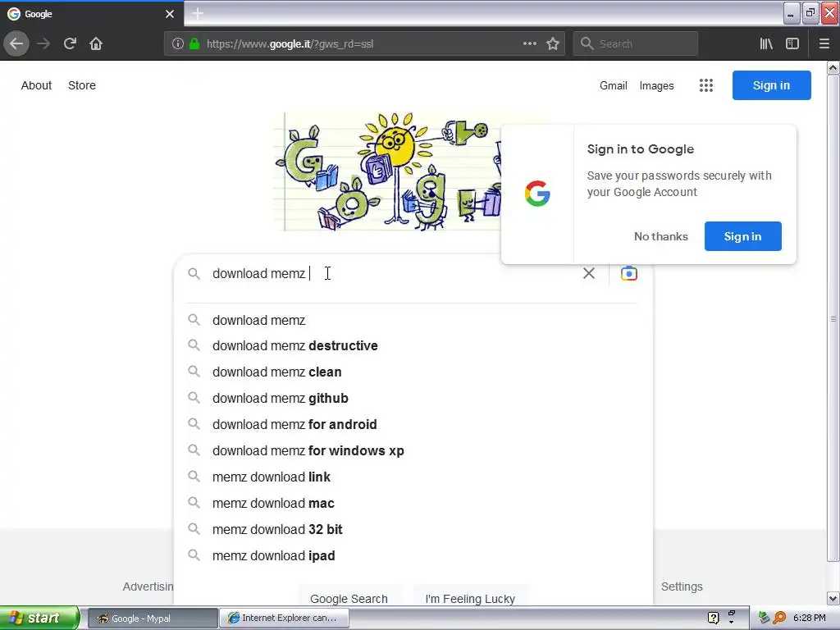Select suggestion 'download memz for android'

click(x=412, y=424)
